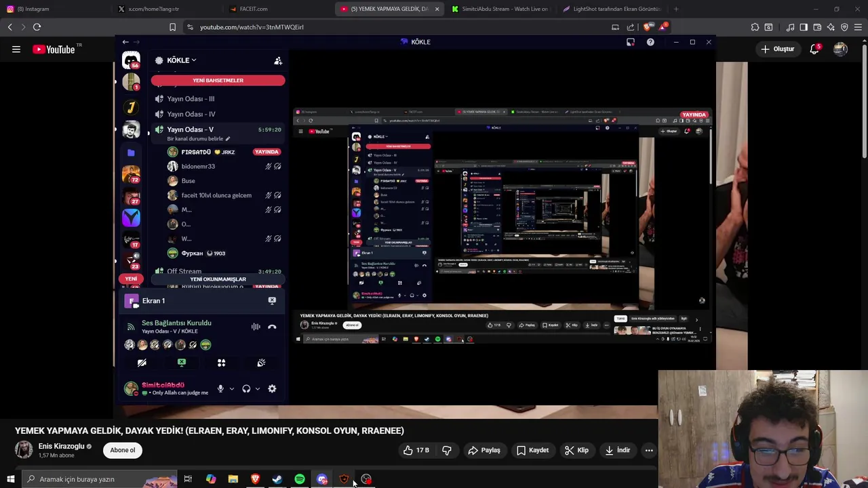
Task: Click the Oluştur create button on YouTube
Action: coord(777,49)
